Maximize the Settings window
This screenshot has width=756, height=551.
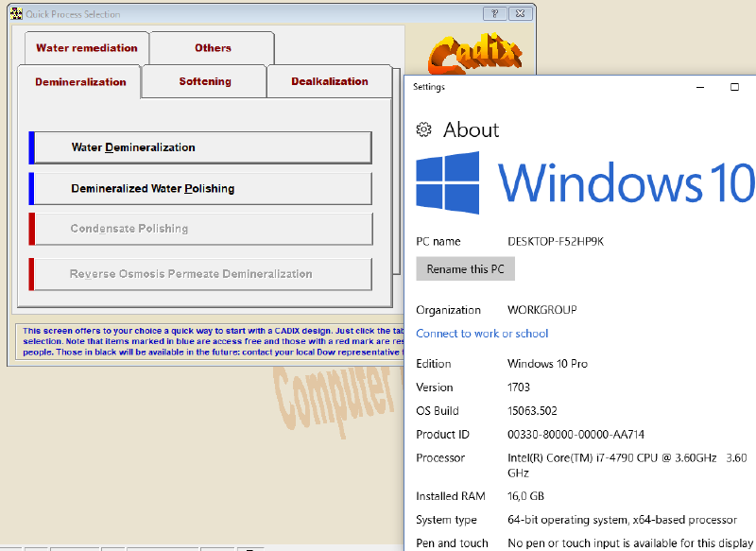tap(734, 87)
